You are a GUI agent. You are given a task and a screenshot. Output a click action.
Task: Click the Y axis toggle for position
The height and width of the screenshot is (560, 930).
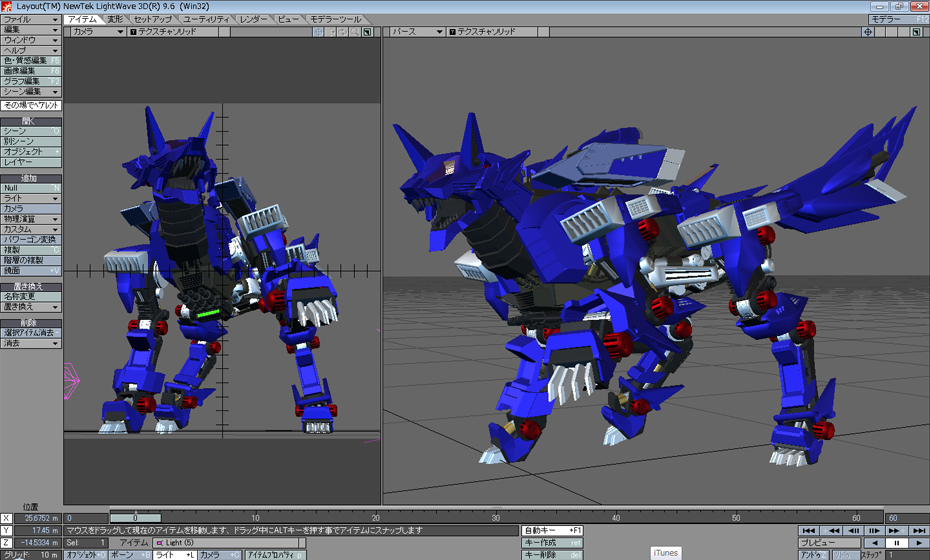tap(6, 530)
